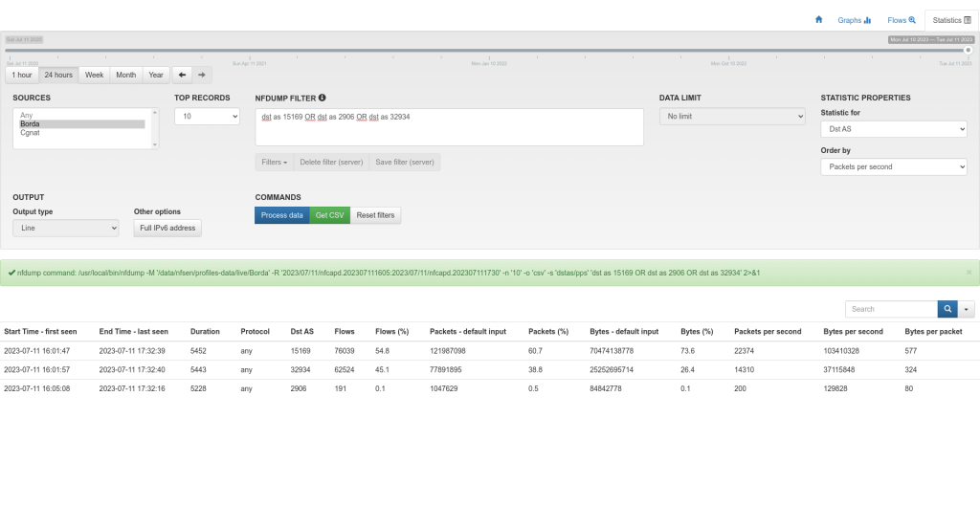Screen dimensions: 980x506
Task: Click the blue search magnifier button
Action: click(947, 309)
